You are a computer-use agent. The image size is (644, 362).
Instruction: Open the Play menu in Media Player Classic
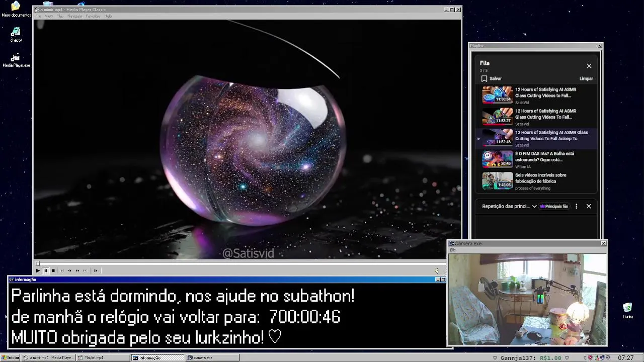point(60,16)
